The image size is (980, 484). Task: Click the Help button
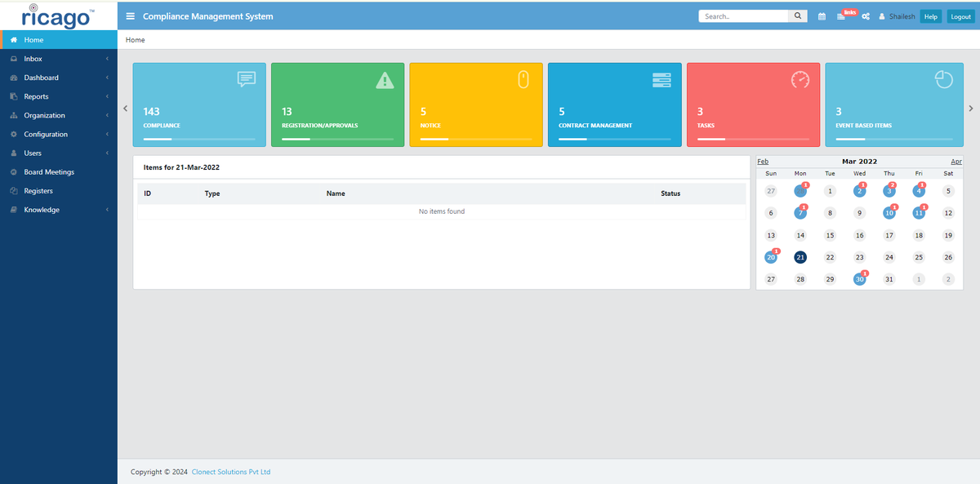(931, 16)
